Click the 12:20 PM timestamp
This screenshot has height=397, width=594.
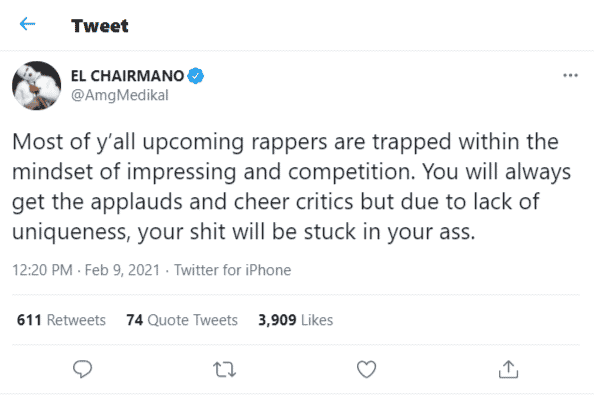(42, 270)
